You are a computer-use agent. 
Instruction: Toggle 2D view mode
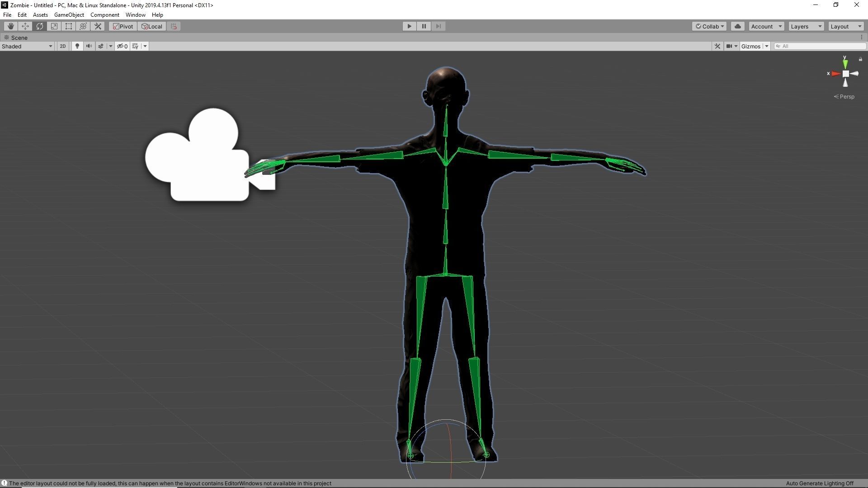63,46
